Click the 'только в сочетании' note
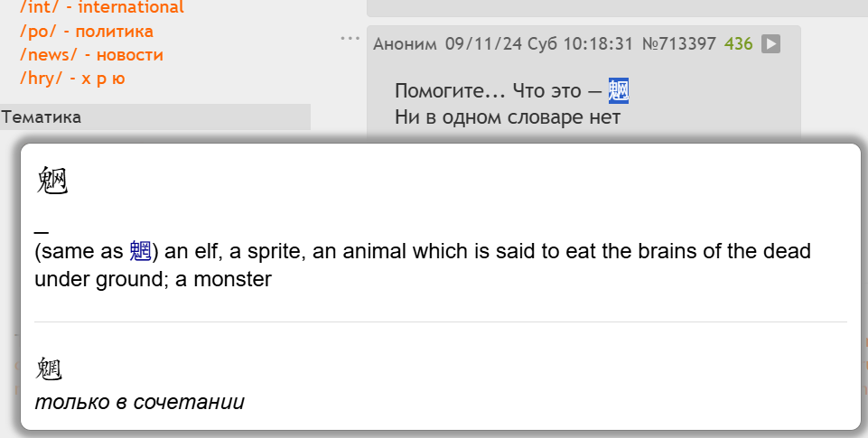This screenshot has height=438, width=868. pos(139,402)
